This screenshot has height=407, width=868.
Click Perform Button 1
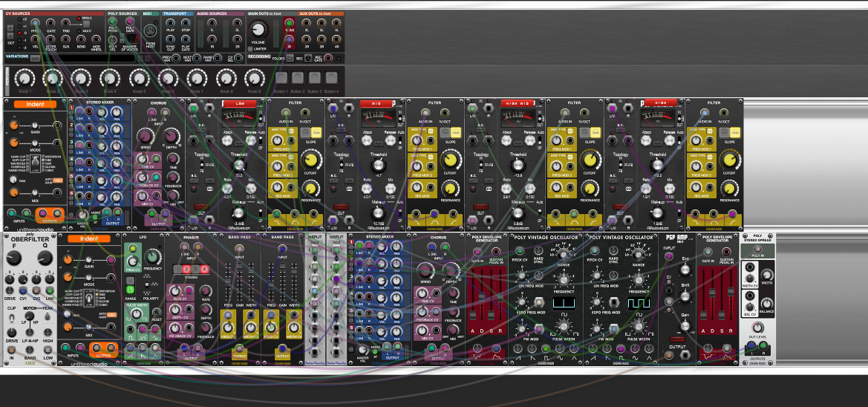click(x=281, y=77)
